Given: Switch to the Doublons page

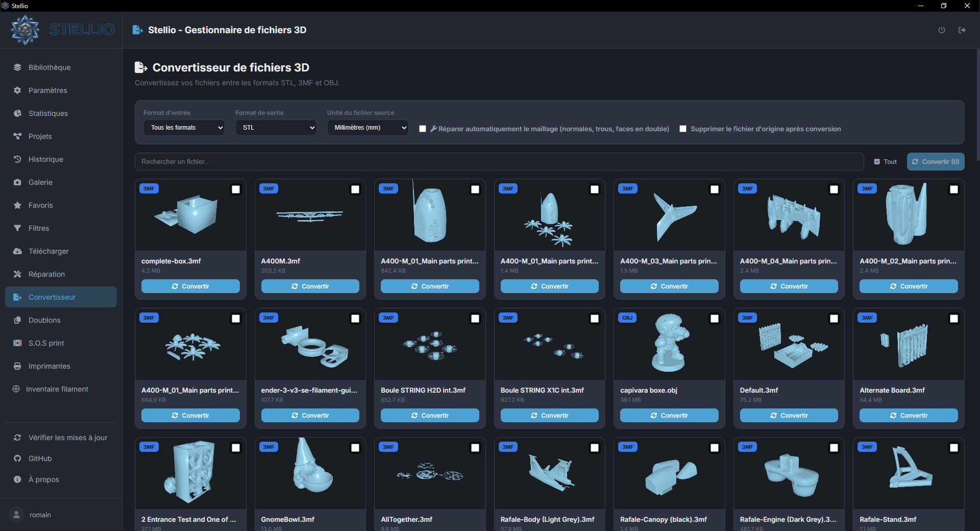Looking at the screenshot, I should pos(61,320).
